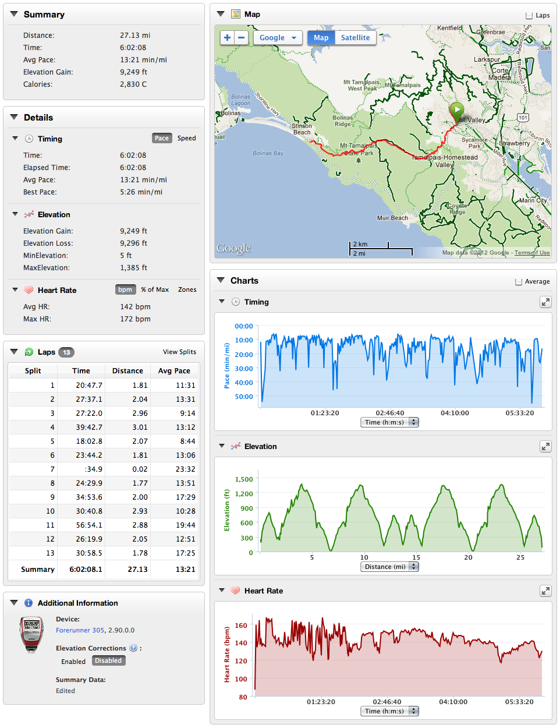Screen dimensions: 560x728
Task: Expand the Timing chart to fullscreen
Action: tap(545, 302)
